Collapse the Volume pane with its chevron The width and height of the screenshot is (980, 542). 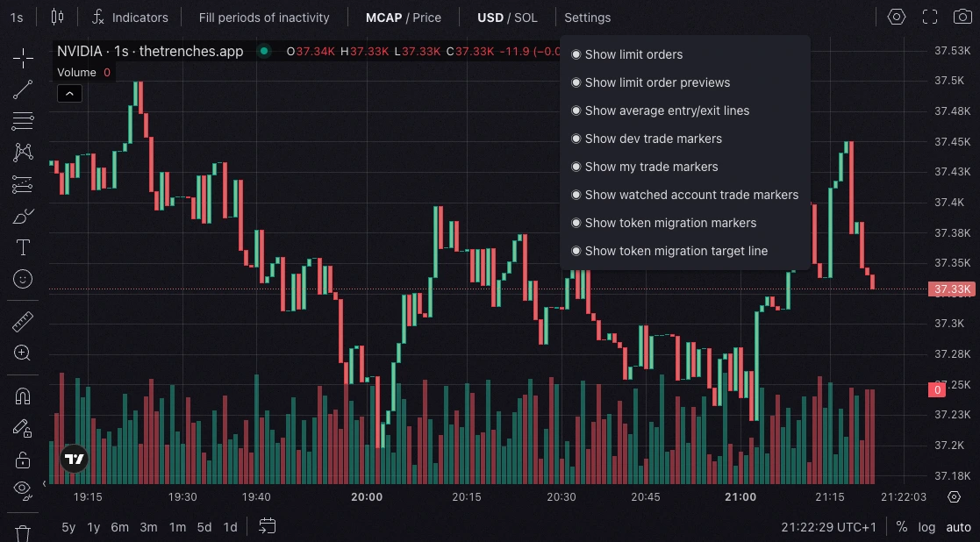pos(69,93)
